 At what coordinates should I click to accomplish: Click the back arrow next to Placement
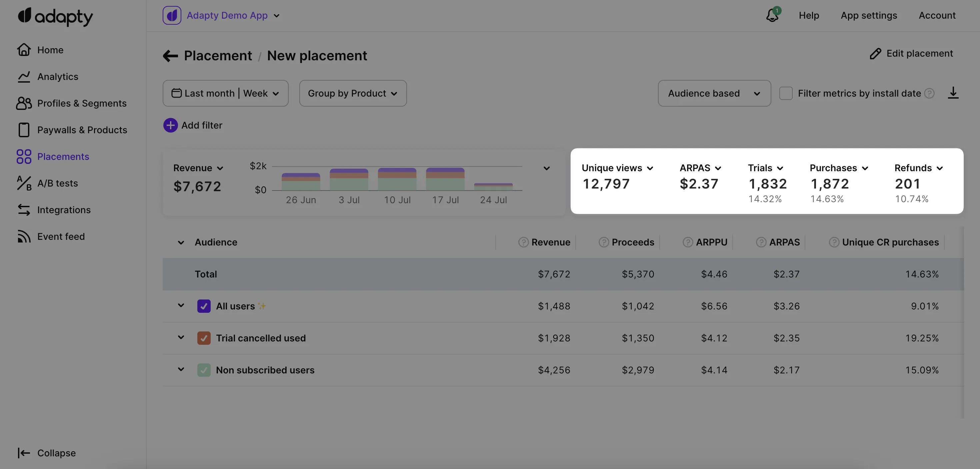coord(170,56)
